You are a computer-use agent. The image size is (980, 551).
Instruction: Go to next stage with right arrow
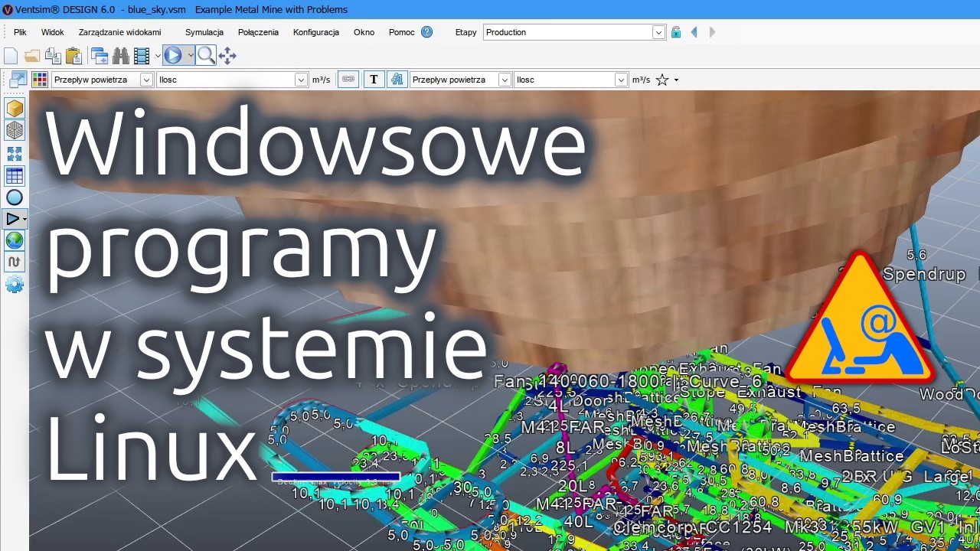(712, 32)
